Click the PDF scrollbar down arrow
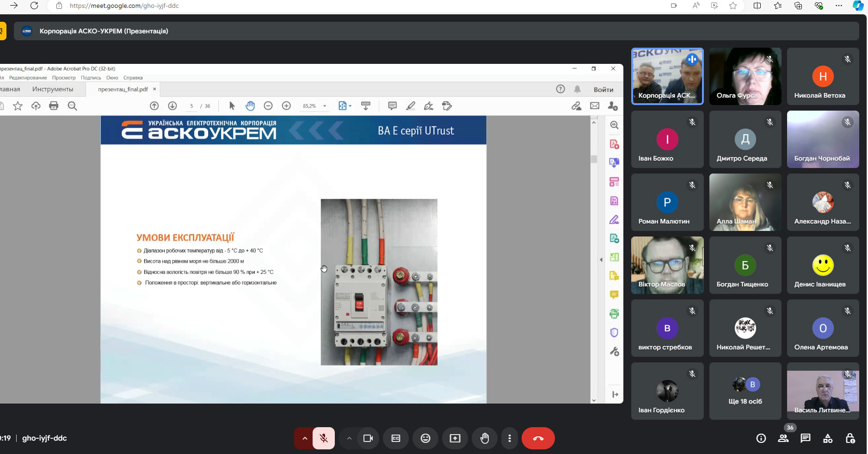Image resolution: width=868 pixels, height=454 pixels. pyautogui.click(x=594, y=400)
